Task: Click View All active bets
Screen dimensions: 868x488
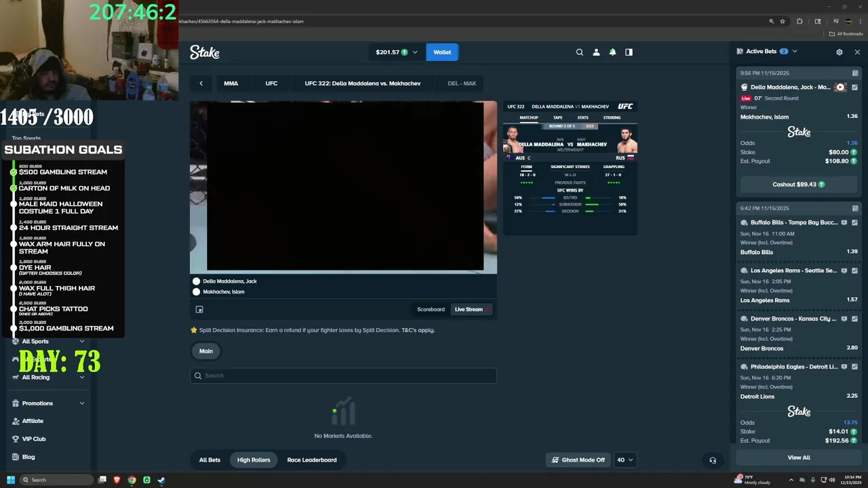Action: click(799, 457)
